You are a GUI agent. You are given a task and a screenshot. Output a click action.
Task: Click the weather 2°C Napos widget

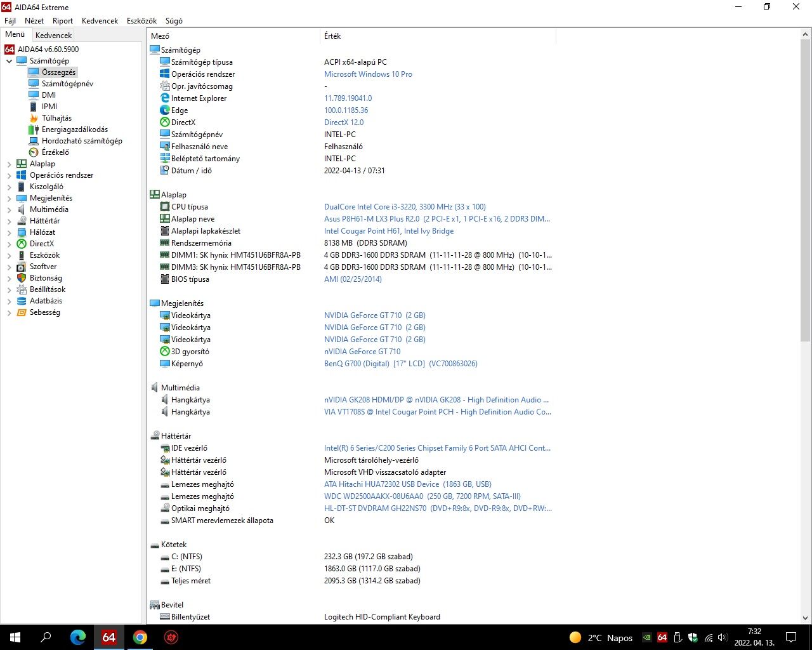601,637
